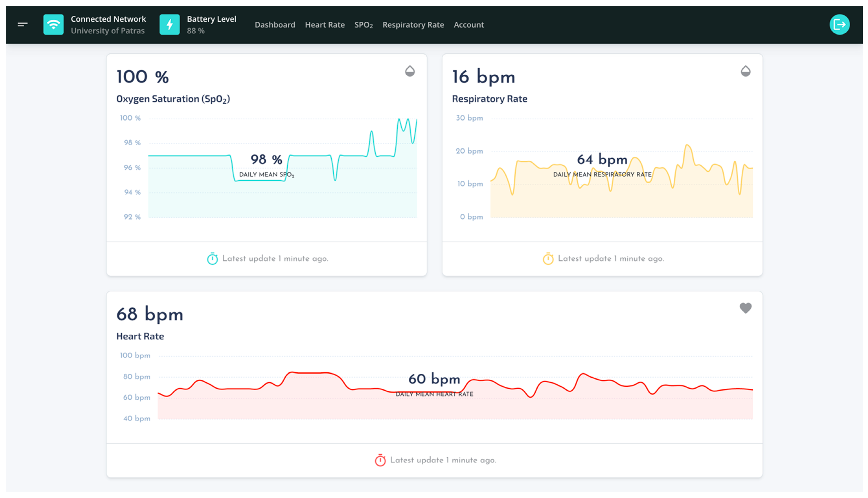The height and width of the screenshot is (498, 868).
Task: Open the Account page
Action: (x=469, y=25)
